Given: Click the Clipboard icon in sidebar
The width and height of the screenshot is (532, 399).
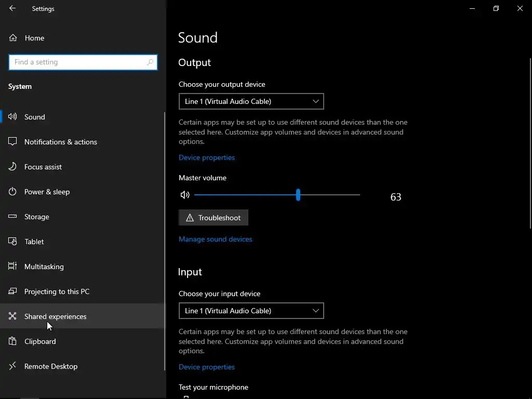Looking at the screenshot, I should (13, 341).
